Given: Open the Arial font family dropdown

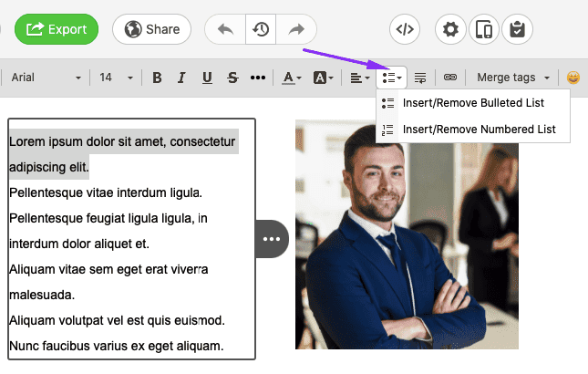Looking at the screenshot, I should [46, 78].
